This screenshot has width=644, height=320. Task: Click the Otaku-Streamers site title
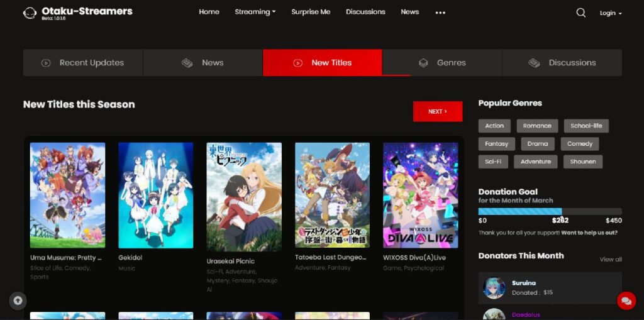coord(87,11)
